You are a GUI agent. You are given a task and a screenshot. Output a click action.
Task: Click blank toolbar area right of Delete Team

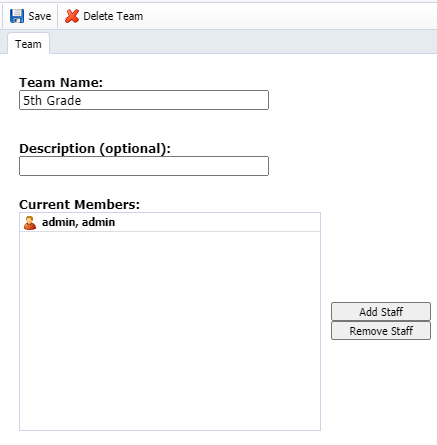click(x=290, y=16)
